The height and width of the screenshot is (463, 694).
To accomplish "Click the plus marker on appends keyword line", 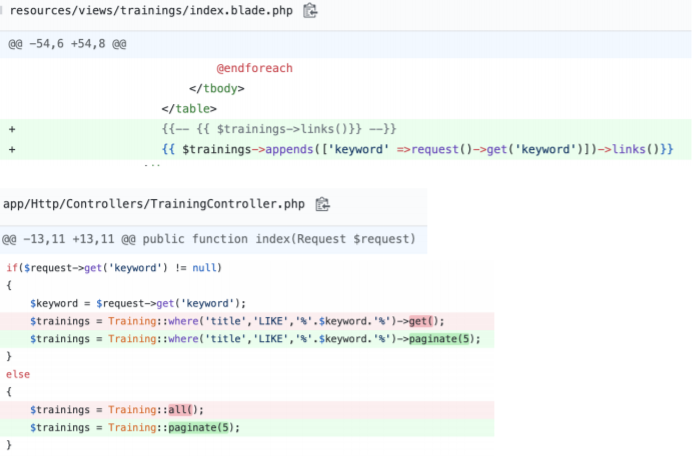I will point(12,150).
